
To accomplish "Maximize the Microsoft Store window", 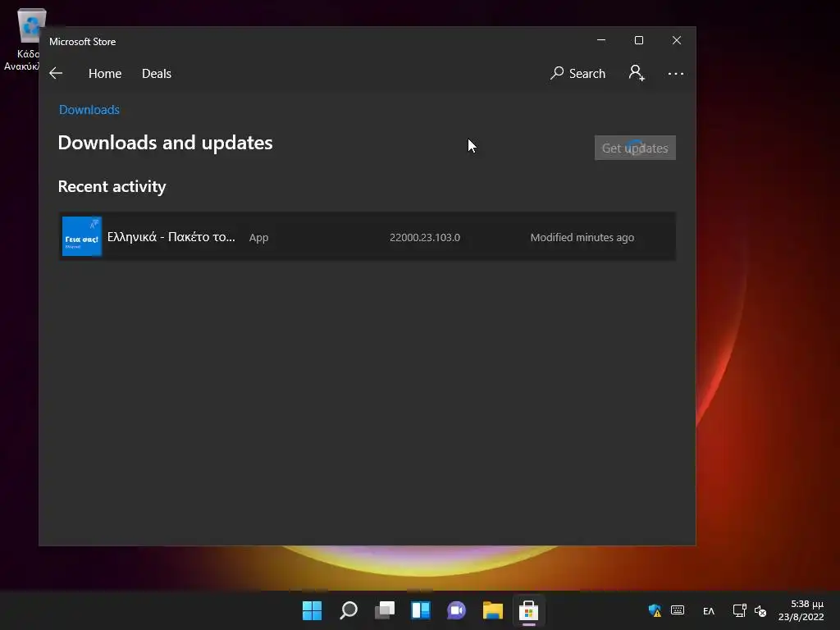I will coord(638,40).
